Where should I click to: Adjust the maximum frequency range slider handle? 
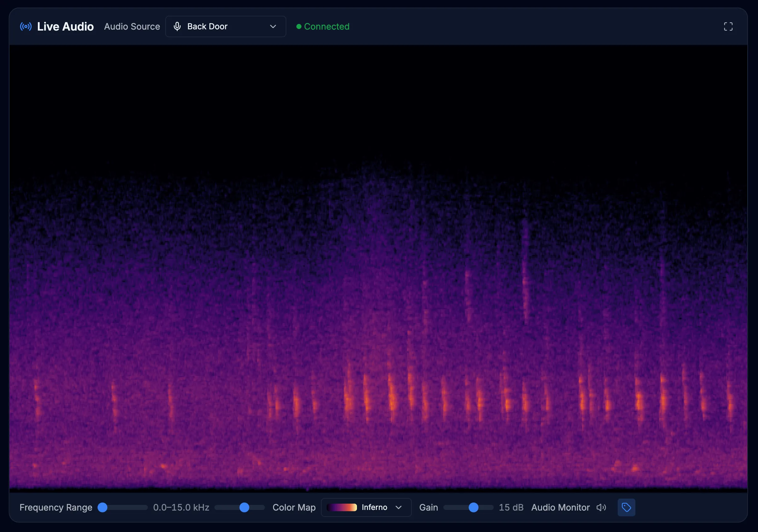tap(244, 507)
